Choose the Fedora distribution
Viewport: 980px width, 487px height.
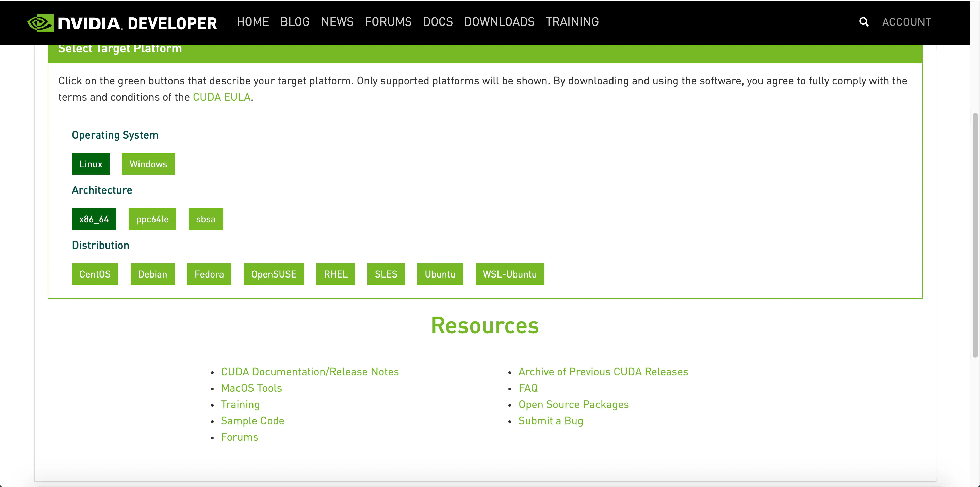coord(209,274)
